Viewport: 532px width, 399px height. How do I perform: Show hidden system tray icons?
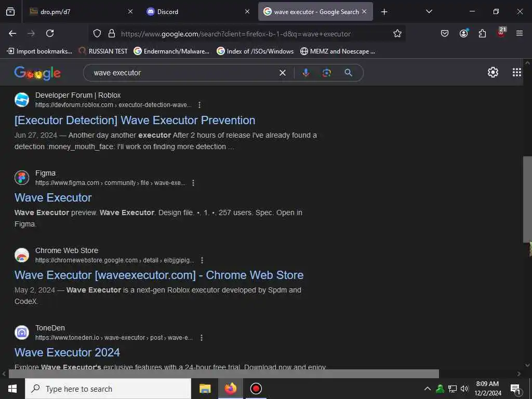tap(428, 389)
